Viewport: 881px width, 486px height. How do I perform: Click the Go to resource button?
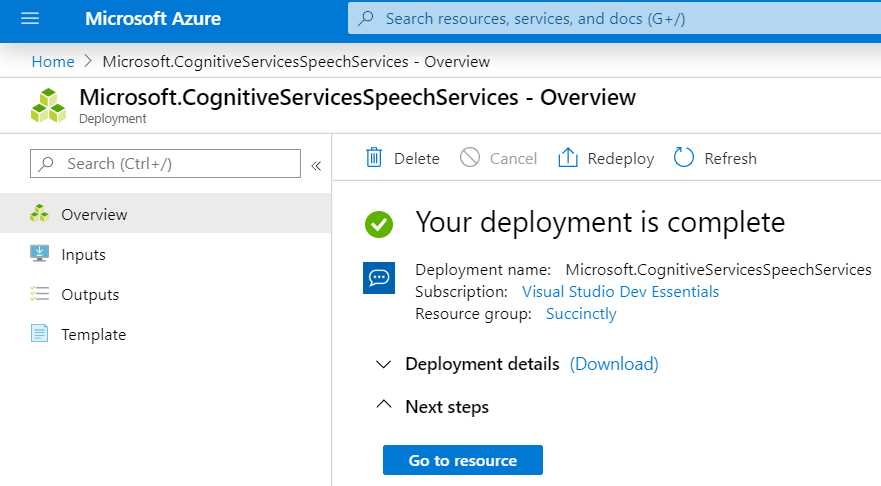click(463, 460)
